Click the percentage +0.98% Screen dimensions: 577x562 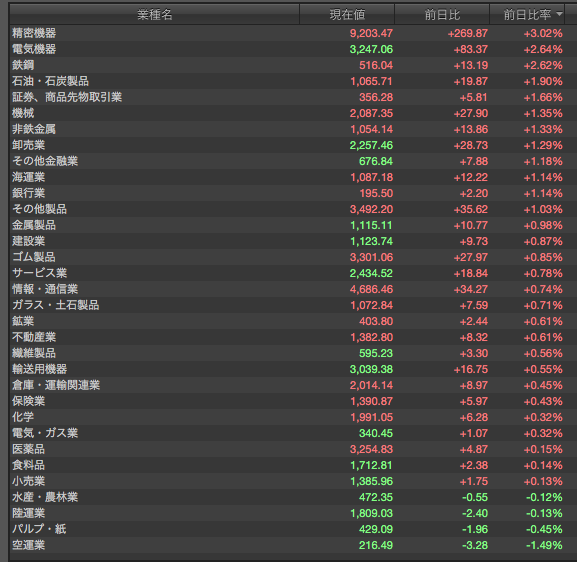click(x=543, y=226)
